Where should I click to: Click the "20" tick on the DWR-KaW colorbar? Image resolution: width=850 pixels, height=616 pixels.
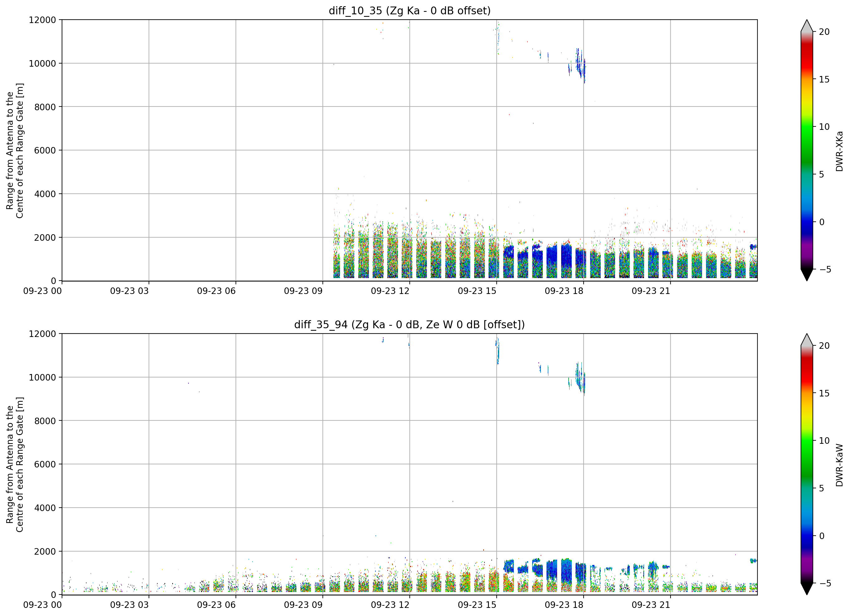[x=824, y=346]
